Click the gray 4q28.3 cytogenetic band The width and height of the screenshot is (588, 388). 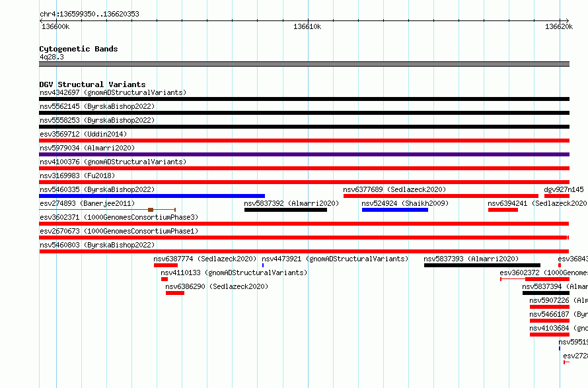[x=304, y=64]
